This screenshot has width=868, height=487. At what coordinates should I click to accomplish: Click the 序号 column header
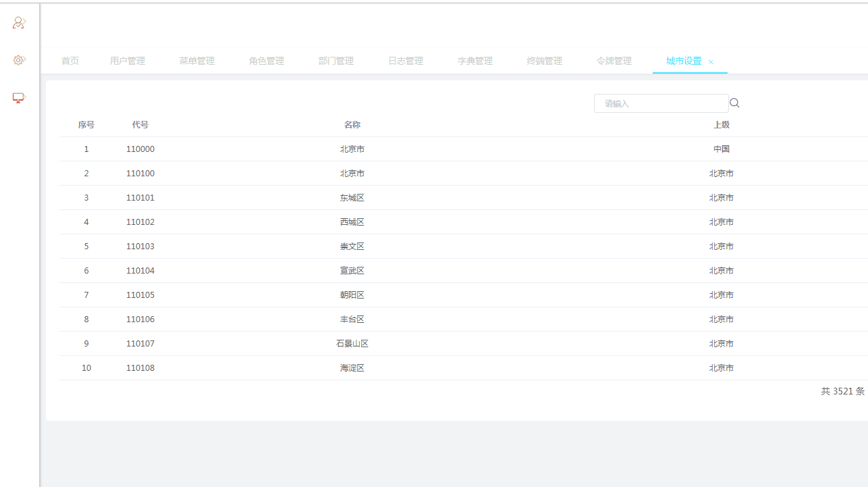(86, 125)
